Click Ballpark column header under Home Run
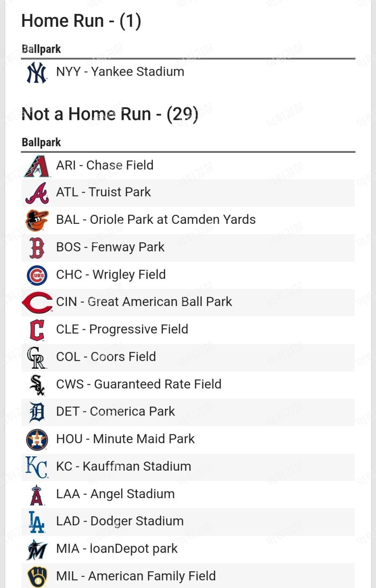The image size is (376, 588). click(x=41, y=49)
